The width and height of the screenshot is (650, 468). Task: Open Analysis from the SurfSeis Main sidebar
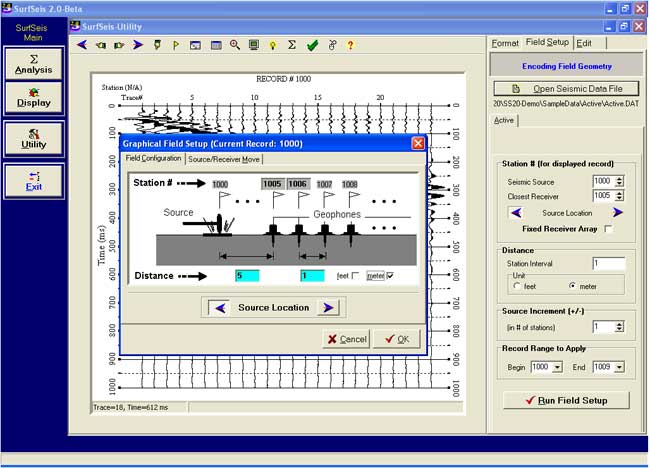pyautogui.click(x=34, y=64)
